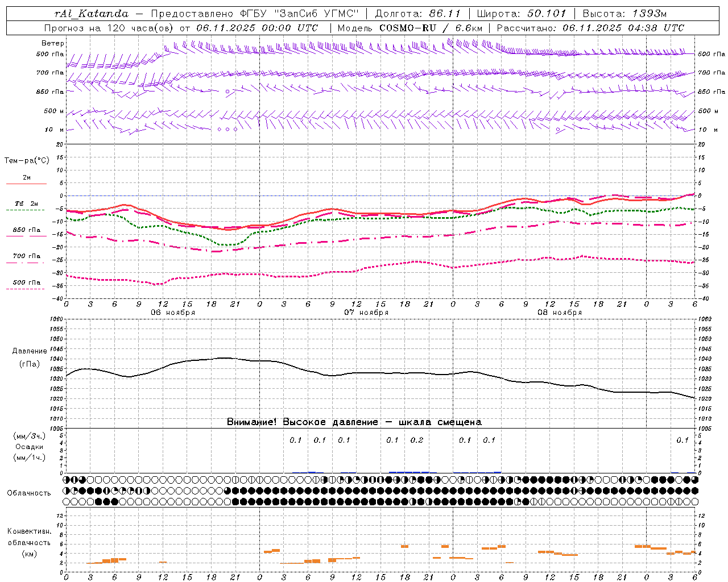Click the 500 м wind level label on left
The image size is (728, 582).
(54, 111)
